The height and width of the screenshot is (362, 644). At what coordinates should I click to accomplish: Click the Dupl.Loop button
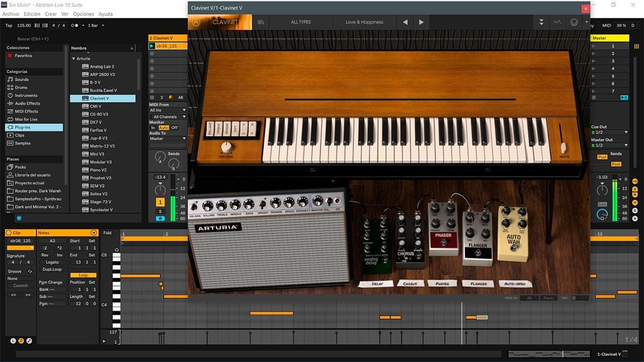[52, 269]
